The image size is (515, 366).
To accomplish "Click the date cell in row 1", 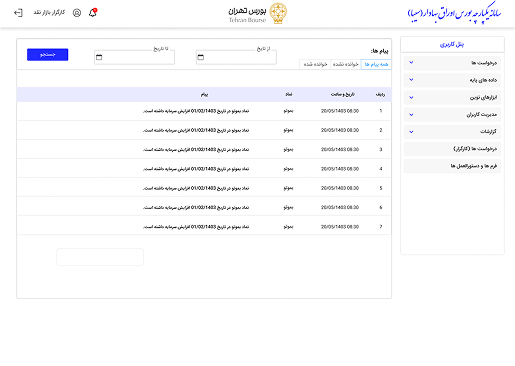I will (340, 111).
